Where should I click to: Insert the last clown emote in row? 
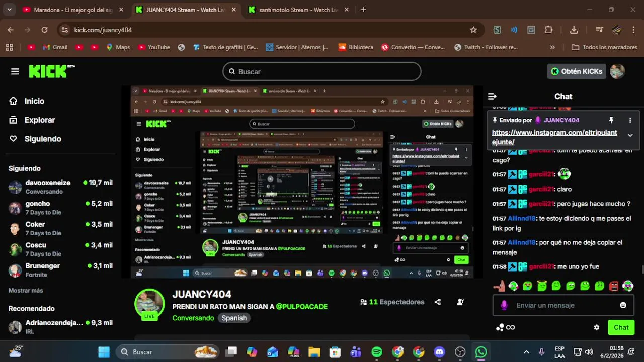point(628,286)
